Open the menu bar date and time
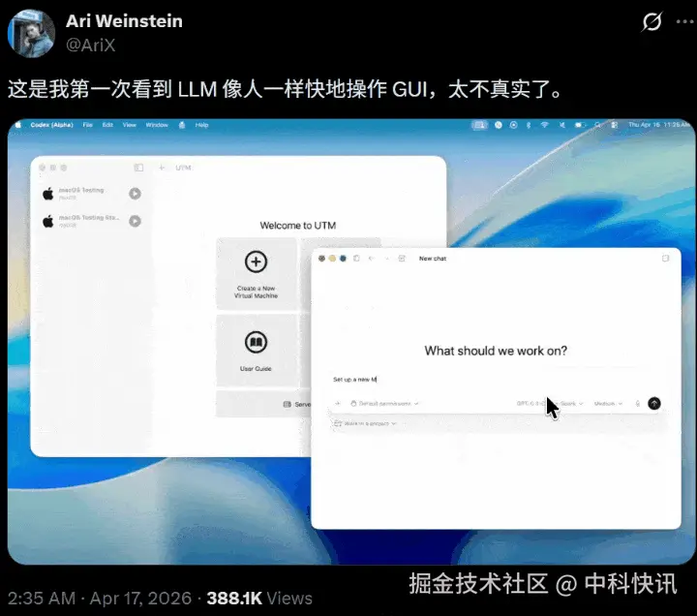 click(659, 125)
